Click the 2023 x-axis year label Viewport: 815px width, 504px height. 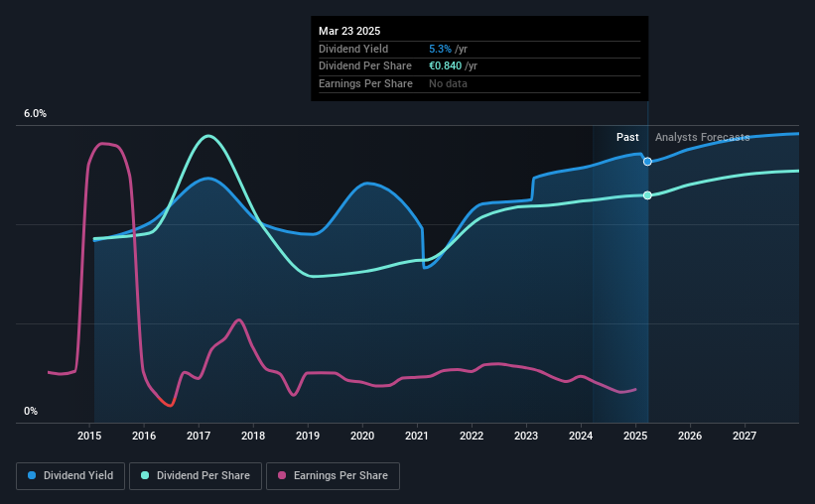526,436
